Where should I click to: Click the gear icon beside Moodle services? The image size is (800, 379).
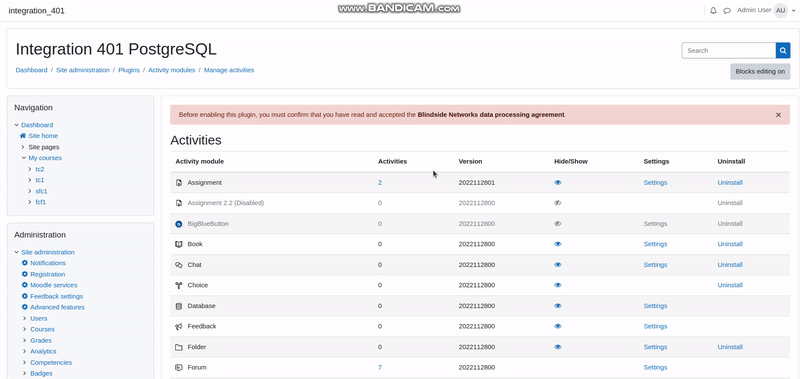pyautogui.click(x=24, y=285)
